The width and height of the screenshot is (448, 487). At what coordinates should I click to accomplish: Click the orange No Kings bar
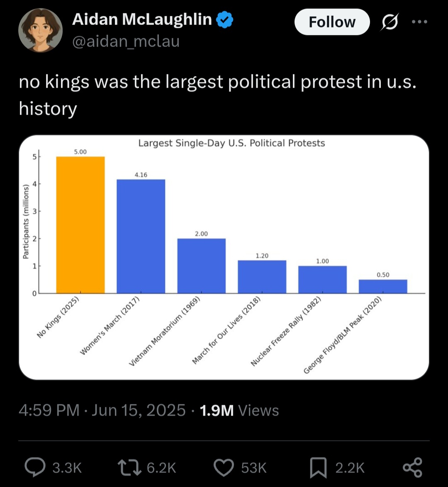(x=80, y=225)
